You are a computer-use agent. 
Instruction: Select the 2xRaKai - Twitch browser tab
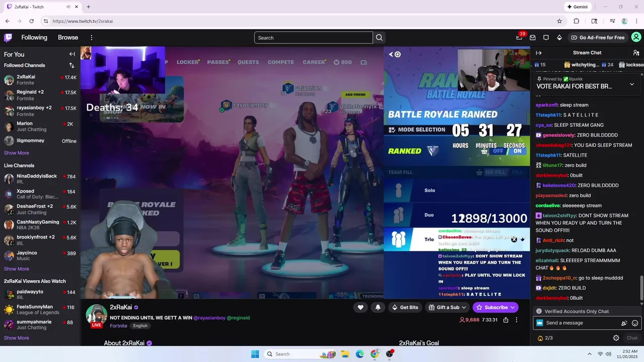[x=43, y=7]
